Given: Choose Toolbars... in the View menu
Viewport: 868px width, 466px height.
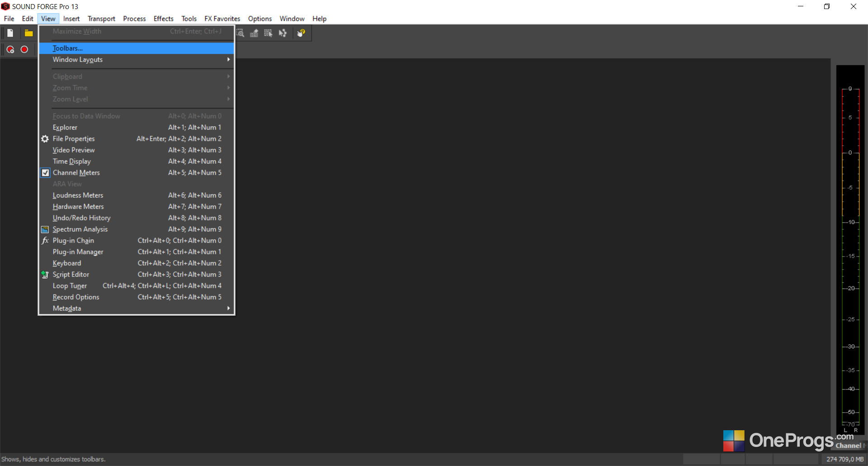Looking at the screenshot, I should (137, 48).
